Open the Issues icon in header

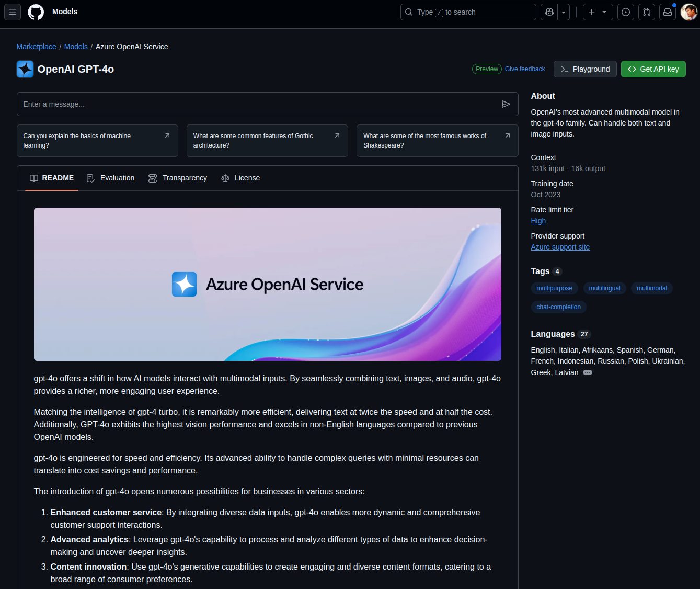626,12
